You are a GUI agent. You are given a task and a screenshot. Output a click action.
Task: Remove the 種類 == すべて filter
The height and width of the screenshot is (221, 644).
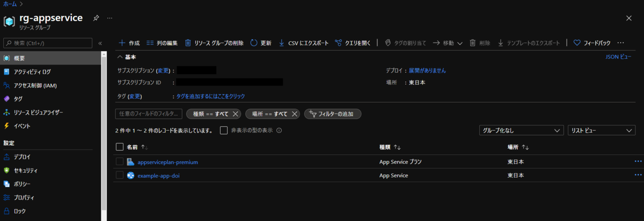235,114
